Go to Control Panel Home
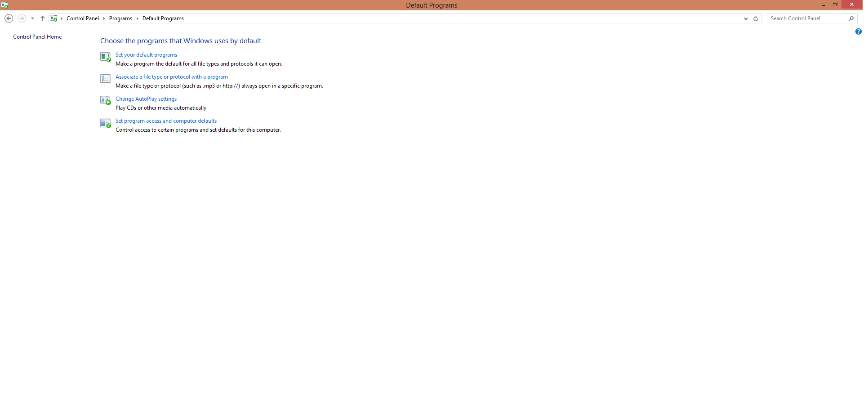 [x=37, y=37]
